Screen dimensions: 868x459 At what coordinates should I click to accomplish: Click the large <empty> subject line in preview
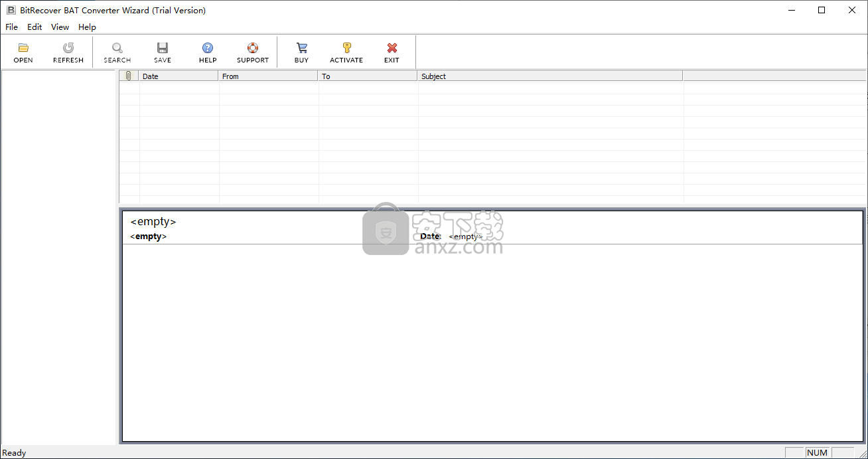click(x=153, y=222)
